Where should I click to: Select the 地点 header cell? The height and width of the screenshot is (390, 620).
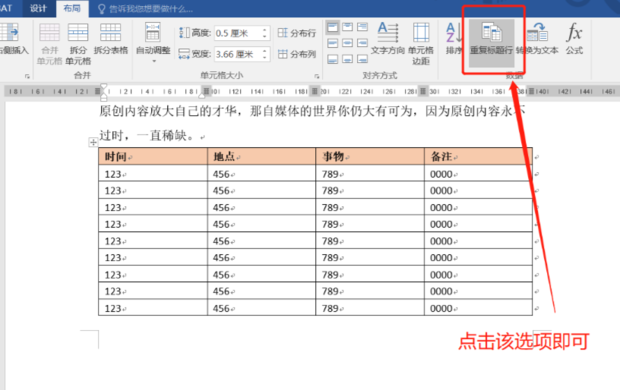262,156
